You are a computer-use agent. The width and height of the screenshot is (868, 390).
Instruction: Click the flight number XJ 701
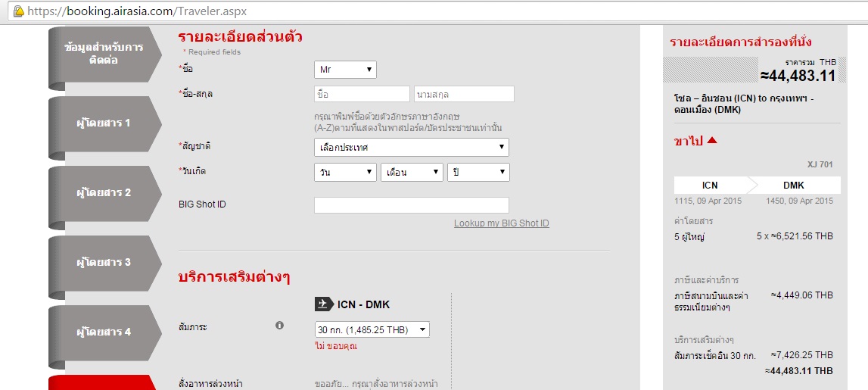(820, 164)
